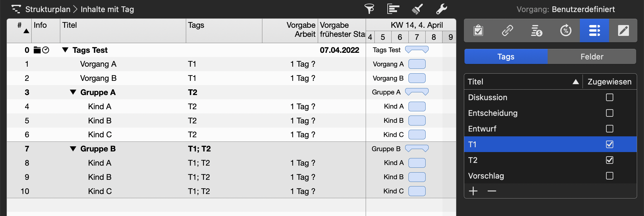Collapse the Tags Test project row
The height and width of the screenshot is (216, 644).
(65, 50)
